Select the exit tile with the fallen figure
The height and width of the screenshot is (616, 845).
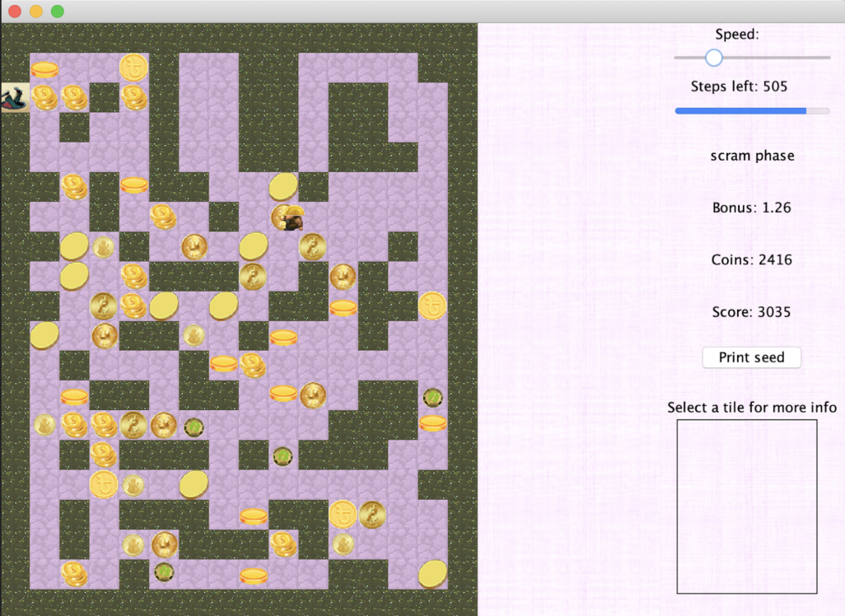tap(15, 97)
